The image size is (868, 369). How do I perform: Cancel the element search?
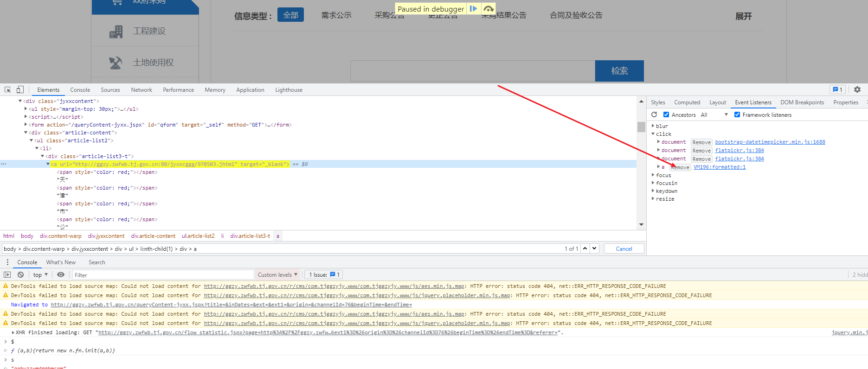click(x=624, y=248)
